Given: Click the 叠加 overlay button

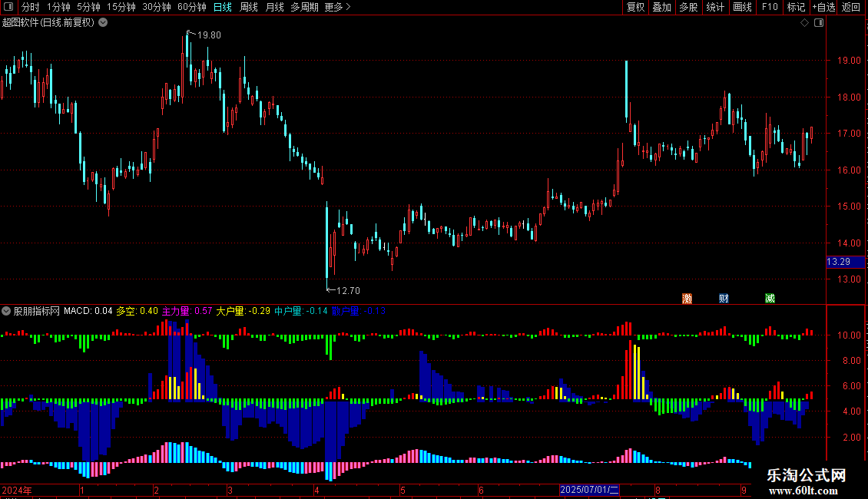Looking at the screenshot, I should point(661,7).
